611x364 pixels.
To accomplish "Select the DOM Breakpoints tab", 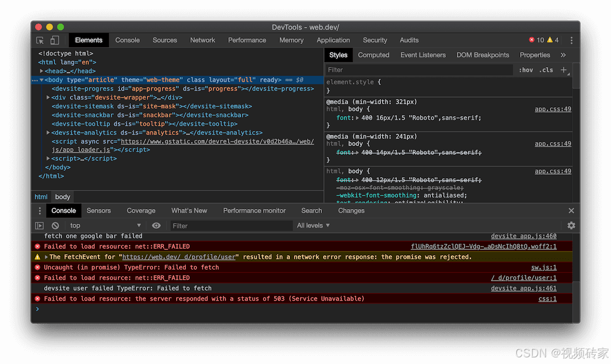I will coord(483,55).
